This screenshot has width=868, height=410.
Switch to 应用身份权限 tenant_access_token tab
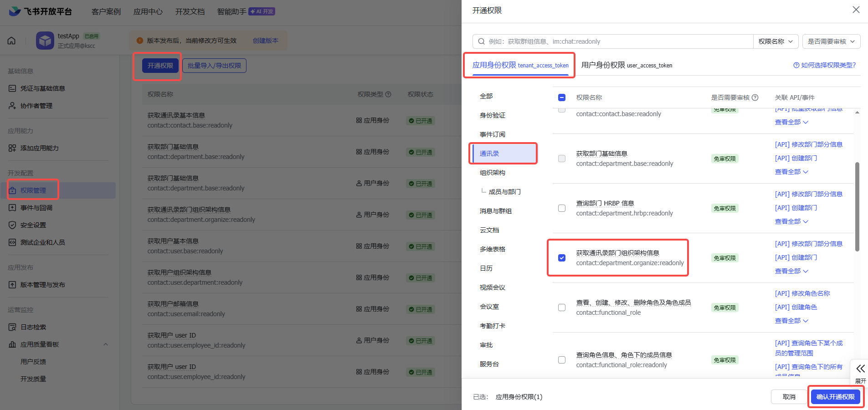(520, 65)
